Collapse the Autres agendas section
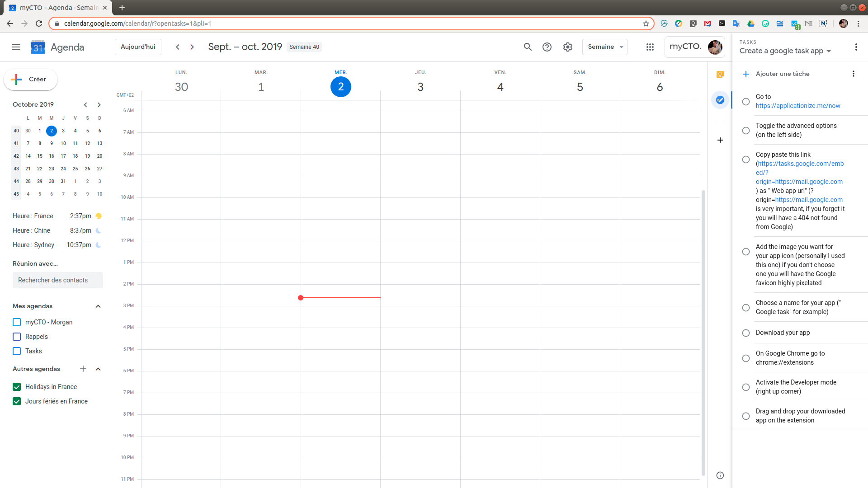Image resolution: width=868 pixels, height=488 pixels. 98,369
